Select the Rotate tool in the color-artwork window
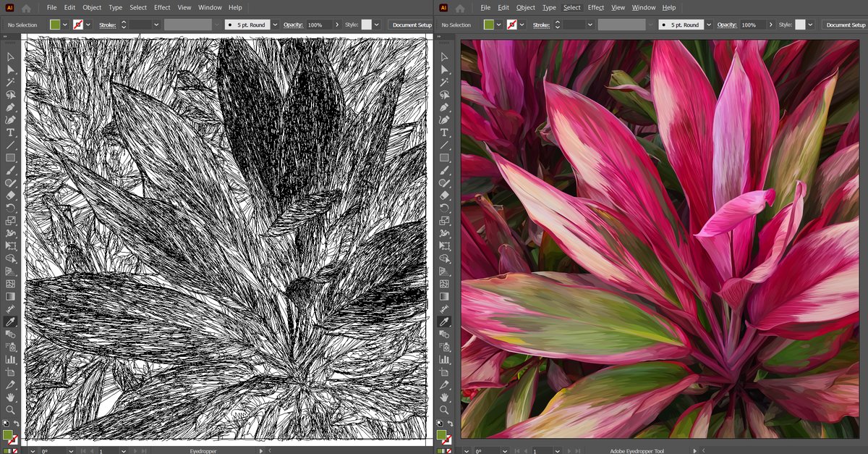868x454 pixels. click(444, 208)
